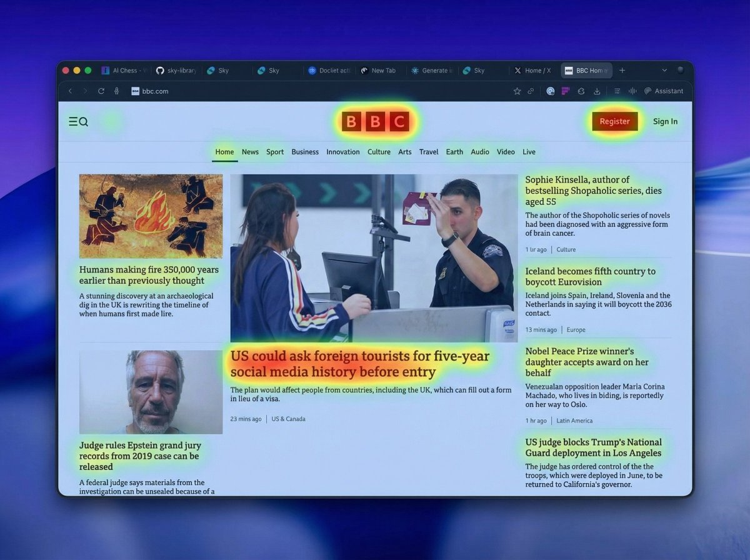Click the blue circular extension icon
Image resolution: width=750 pixels, height=560 pixels.
(551, 91)
